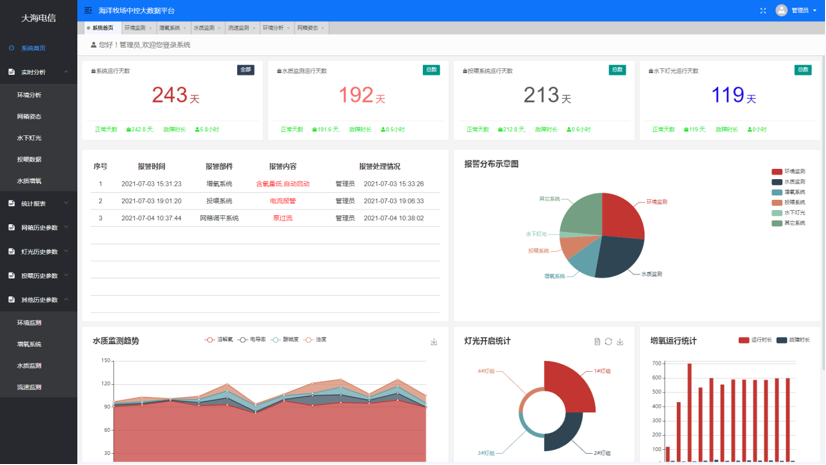Viewport: 826px width, 465px height.
Task: Download the 水质监测趋势 chart as image
Action: pos(434,342)
